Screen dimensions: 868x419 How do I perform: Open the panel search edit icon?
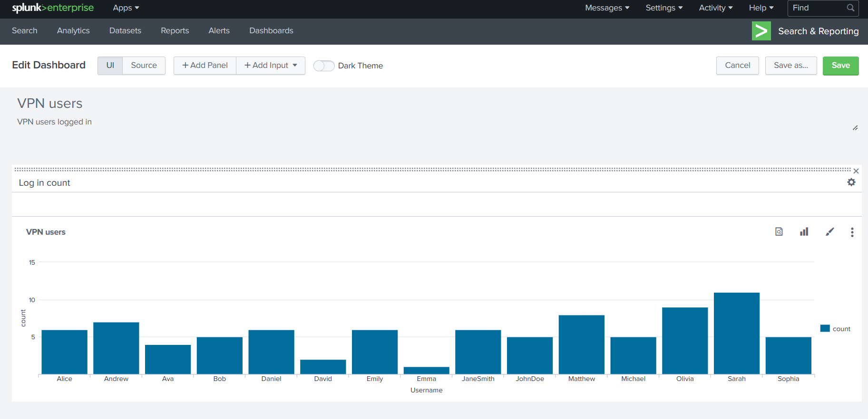[x=779, y=232]
